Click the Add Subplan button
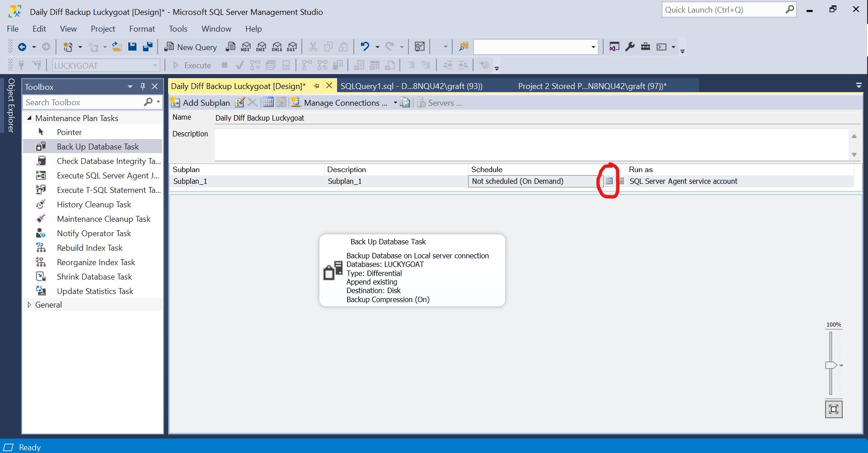The height and width of the screenshot is (453, 868). pyautogui.click(x=200, y=103)
